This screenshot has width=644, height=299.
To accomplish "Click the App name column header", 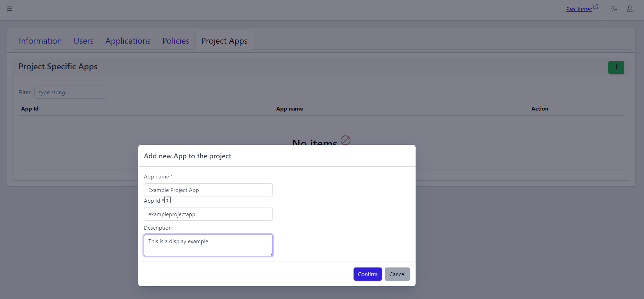I will [x=289, y=109].
